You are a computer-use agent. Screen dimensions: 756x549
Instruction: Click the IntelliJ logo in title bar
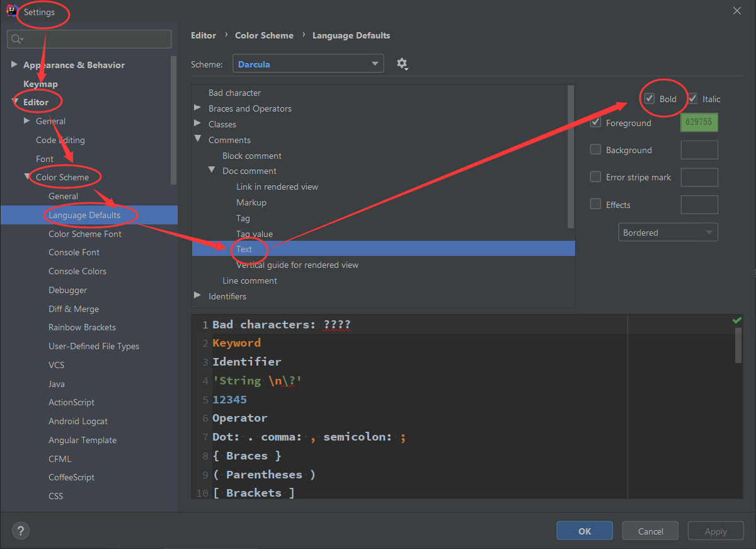11,11
